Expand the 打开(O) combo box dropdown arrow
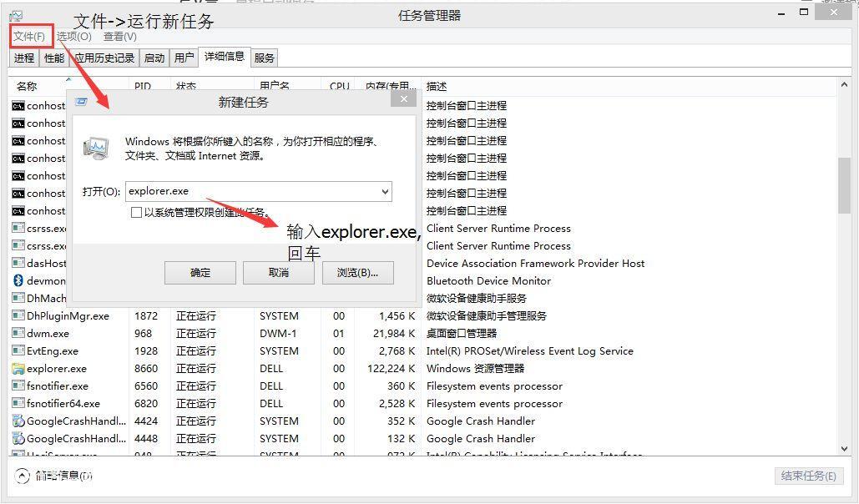Viewport: 859px width, 504px height. (385, 192)
